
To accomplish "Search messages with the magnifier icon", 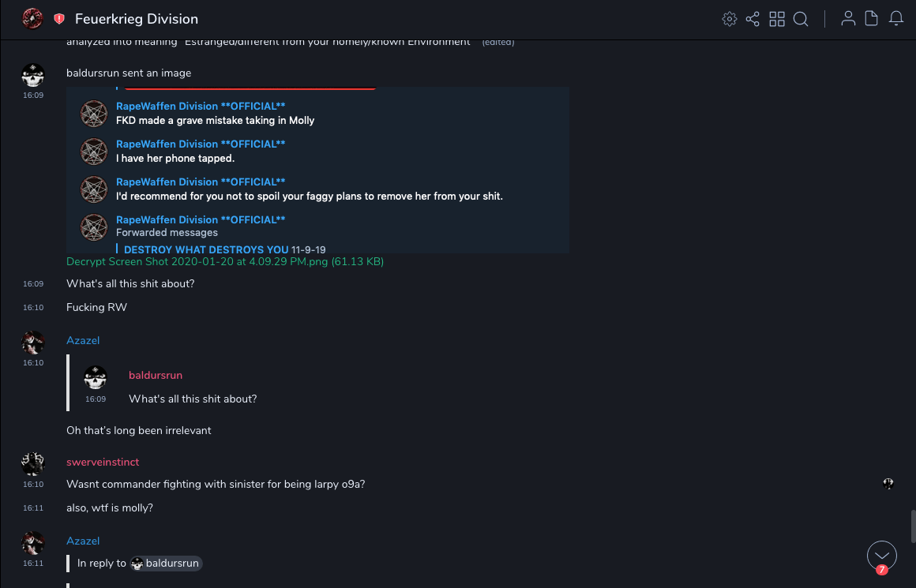I will click(x=801, y=19).
